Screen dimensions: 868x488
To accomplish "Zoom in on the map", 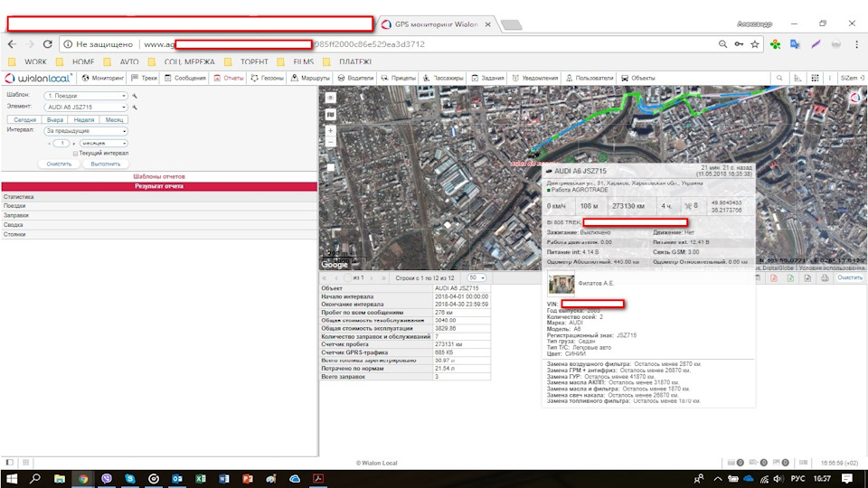I will coord(331,131).
